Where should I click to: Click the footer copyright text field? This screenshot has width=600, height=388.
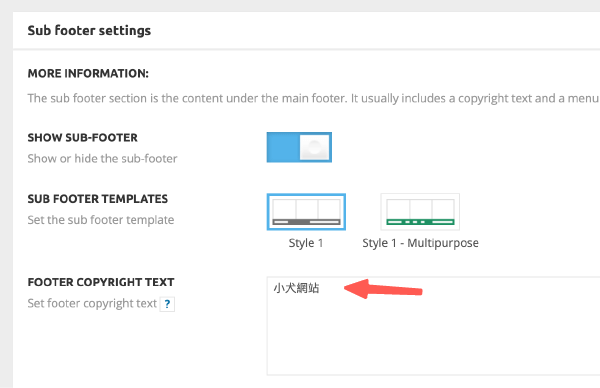click(x=433, y=326)
